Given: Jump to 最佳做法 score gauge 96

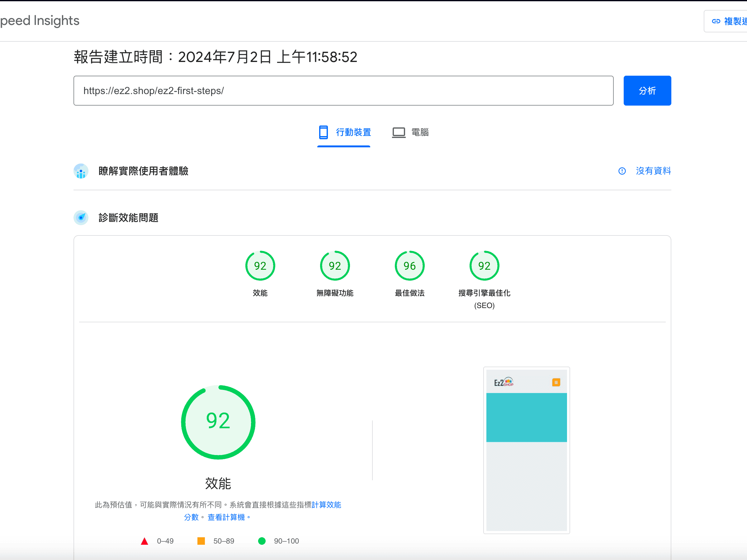Looking at the screenshot, I should click(409, 266).
